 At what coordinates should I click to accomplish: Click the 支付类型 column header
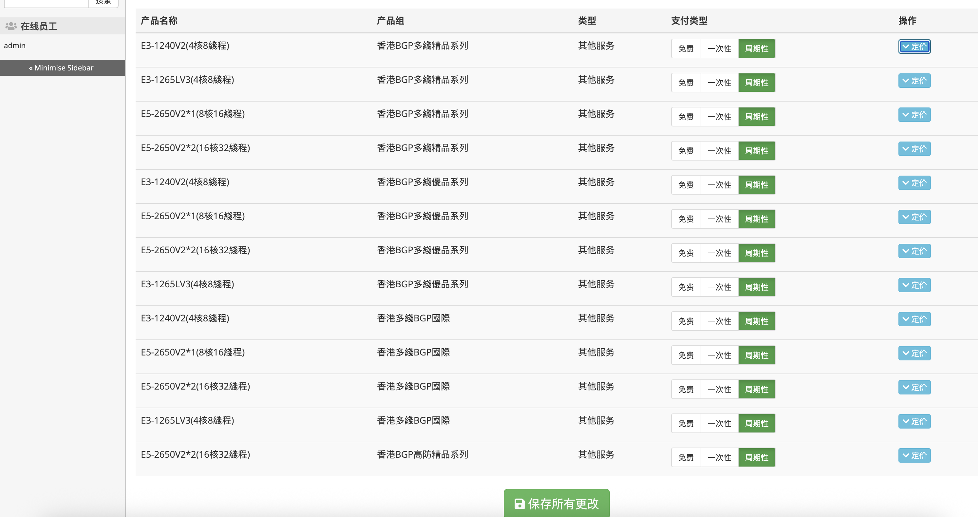689,21
